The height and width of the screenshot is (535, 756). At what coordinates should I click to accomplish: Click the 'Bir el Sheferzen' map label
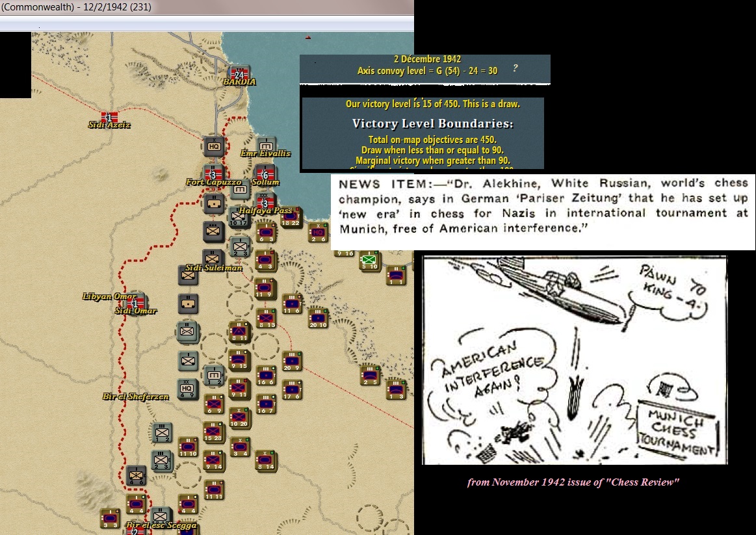point(136,397)
